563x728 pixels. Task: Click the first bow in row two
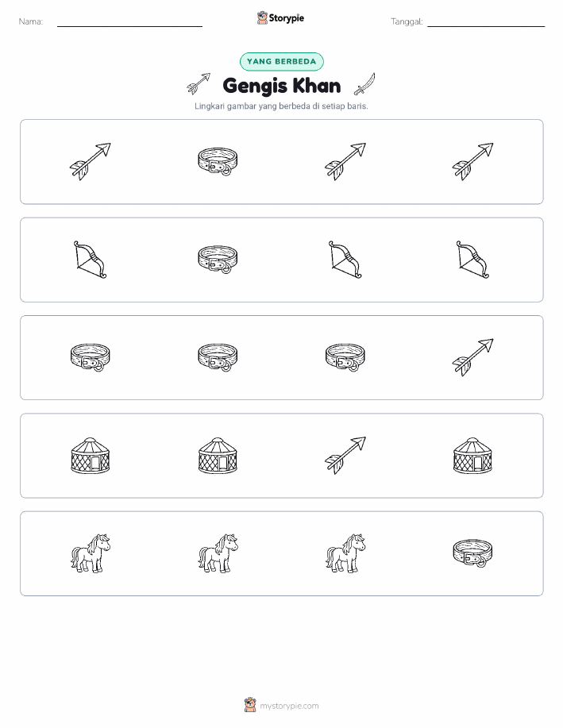pos(90,260)
